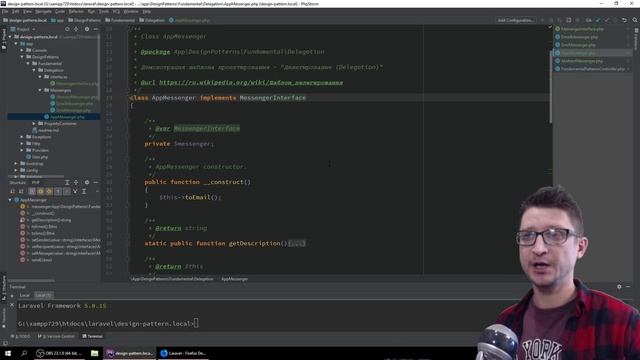Close current terminal session with X
The width and height of the screenshot is (640, 360).
[12, 305]
